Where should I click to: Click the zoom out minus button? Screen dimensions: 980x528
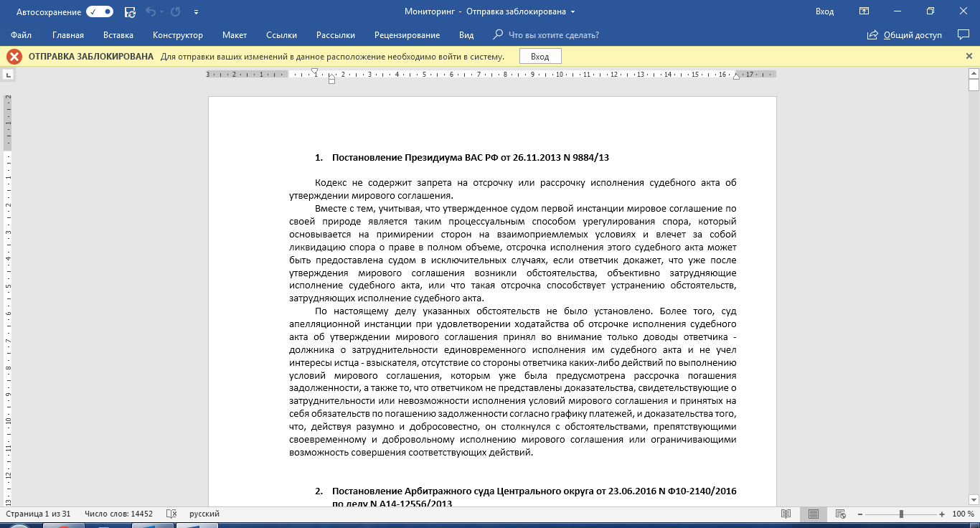tap(860, 514)
